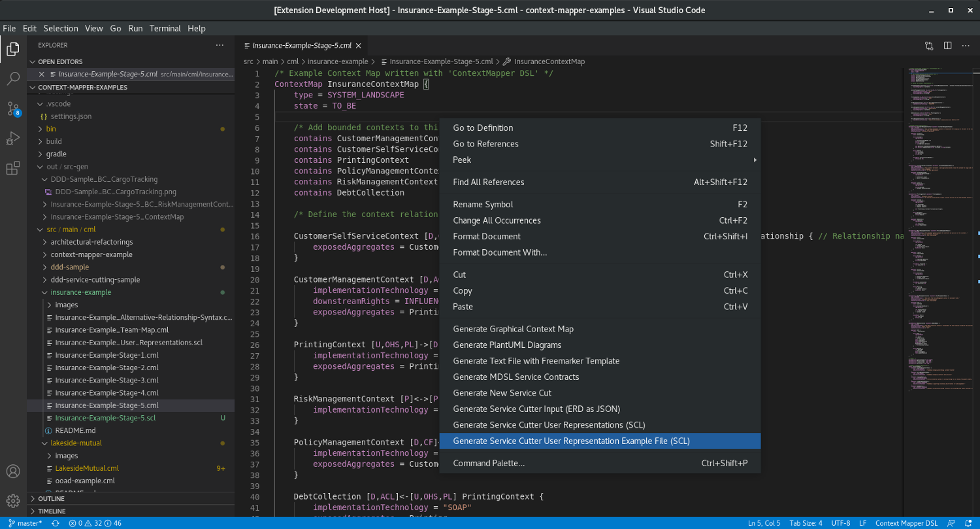Open settings.json in explorer

[131, 116]
